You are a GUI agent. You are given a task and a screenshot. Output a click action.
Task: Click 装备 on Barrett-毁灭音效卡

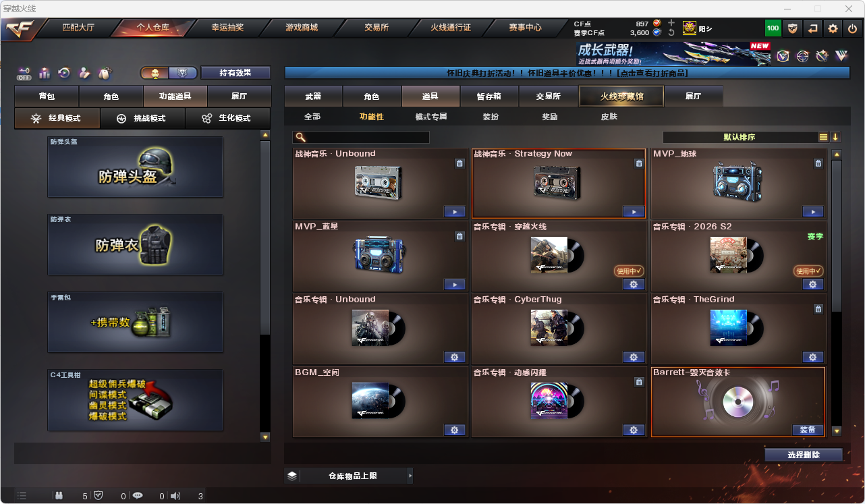(x=808, y=430)
